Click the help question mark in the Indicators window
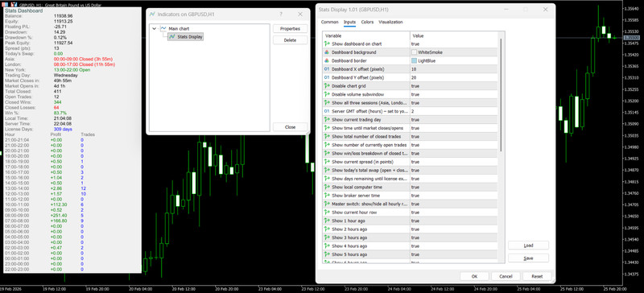 tap(281, 14)
